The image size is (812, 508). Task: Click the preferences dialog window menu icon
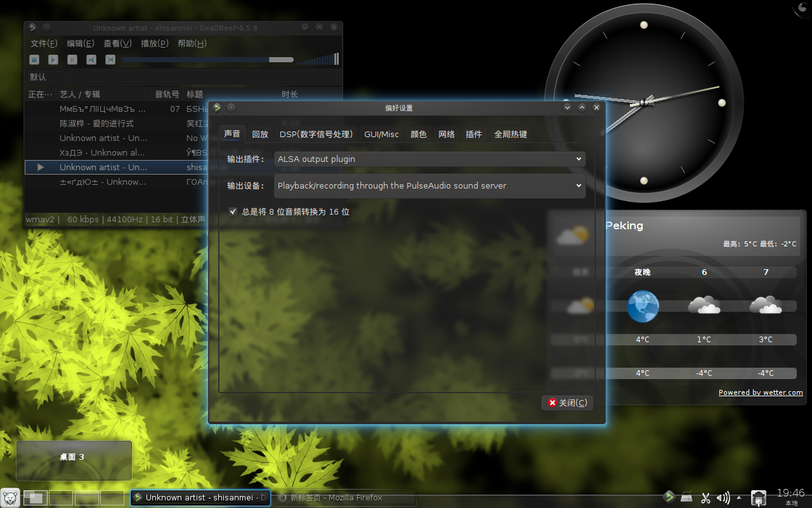pos(217,107)
